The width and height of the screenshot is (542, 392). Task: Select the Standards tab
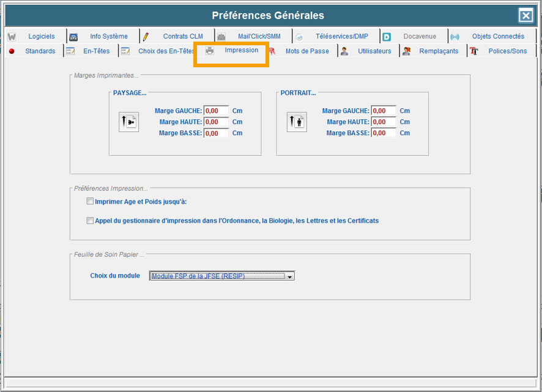point(40,51)
